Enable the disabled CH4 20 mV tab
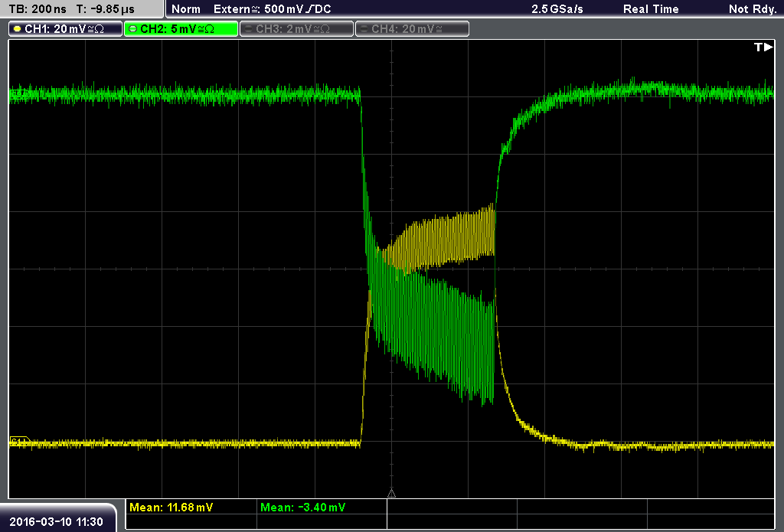 [x=412, y=29]
